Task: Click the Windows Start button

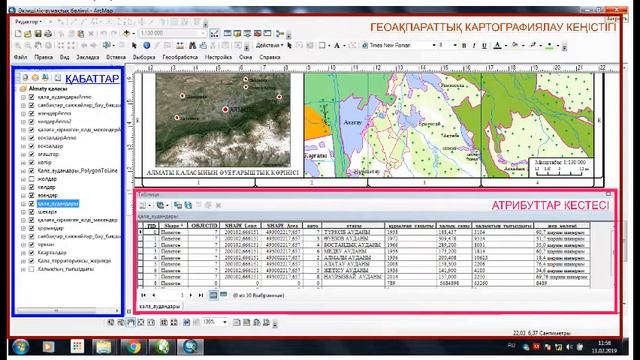Action: click(20, 347)
